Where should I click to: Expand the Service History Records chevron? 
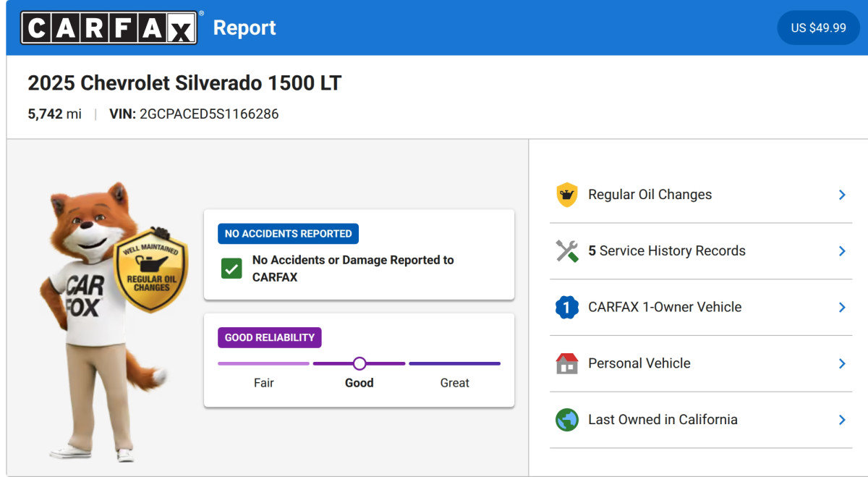[x=842, y=251]
